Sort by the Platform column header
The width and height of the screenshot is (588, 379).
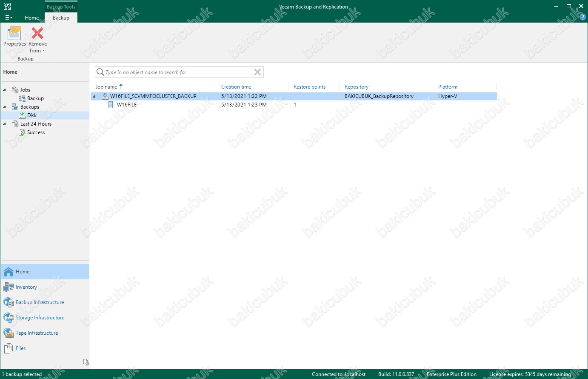click(448, 86)
